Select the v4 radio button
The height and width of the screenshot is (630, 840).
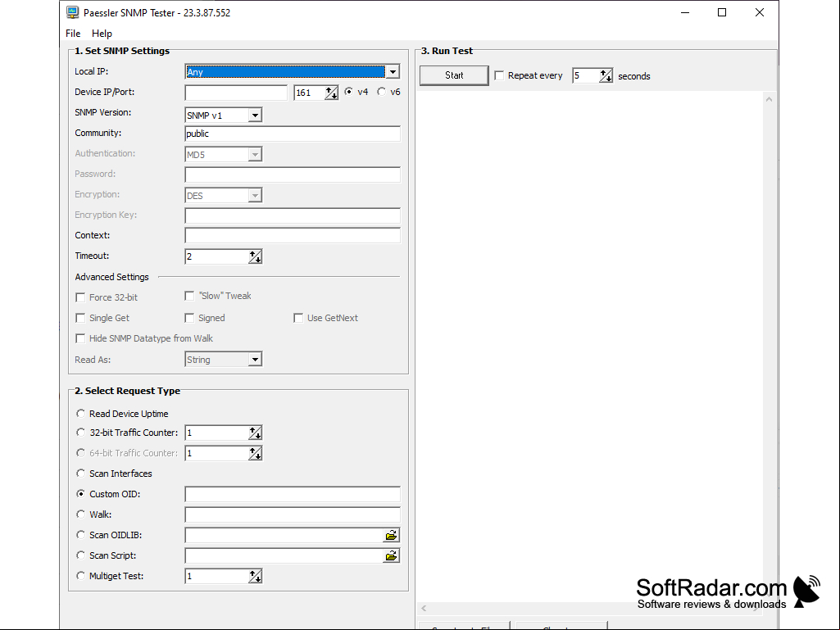[349, 92]
